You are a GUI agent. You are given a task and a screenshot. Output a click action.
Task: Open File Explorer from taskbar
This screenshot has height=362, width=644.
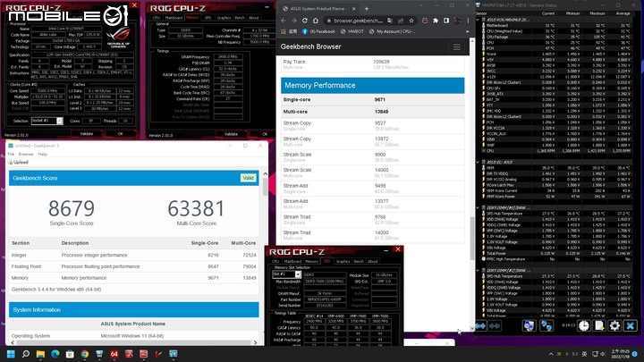(x=40, y=354)
